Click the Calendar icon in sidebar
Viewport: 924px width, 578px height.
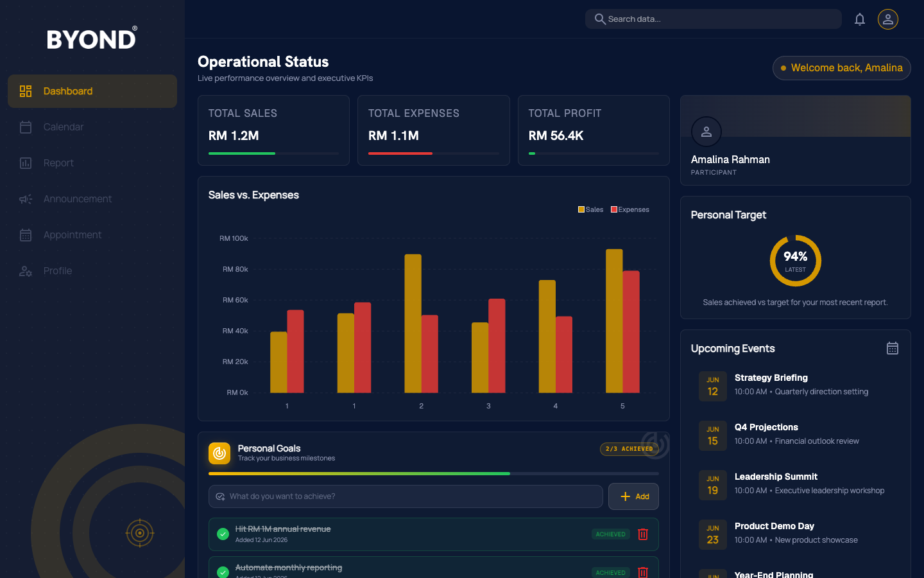26,127
